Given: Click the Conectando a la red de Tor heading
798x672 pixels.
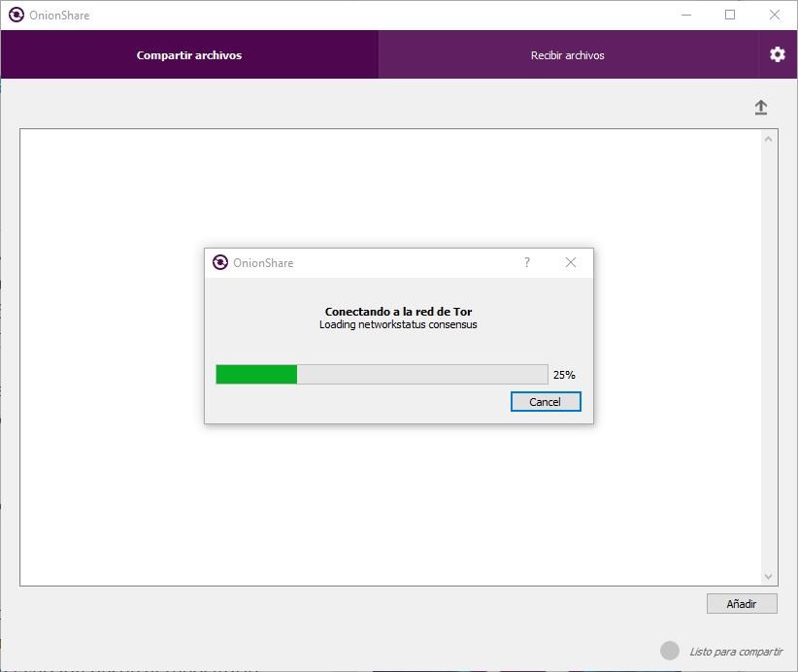Looking at the screenshot, I should tap(398, 311).
